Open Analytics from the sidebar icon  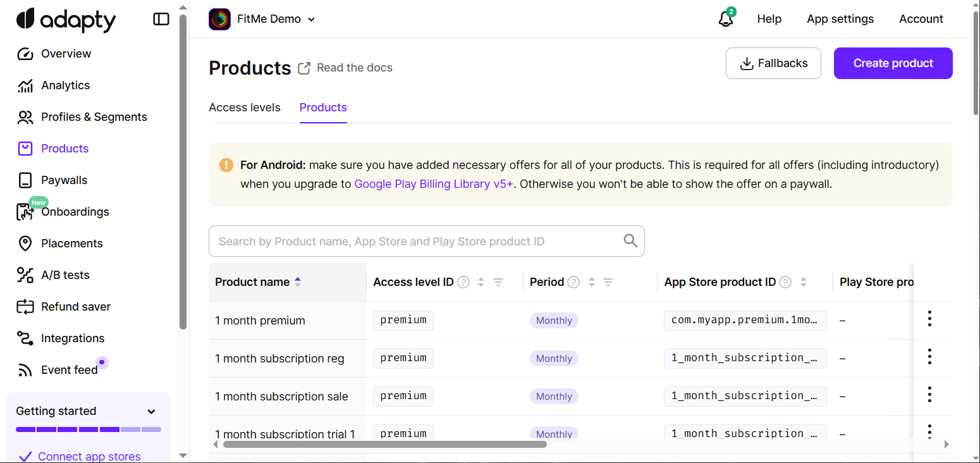tap(24, 85)
